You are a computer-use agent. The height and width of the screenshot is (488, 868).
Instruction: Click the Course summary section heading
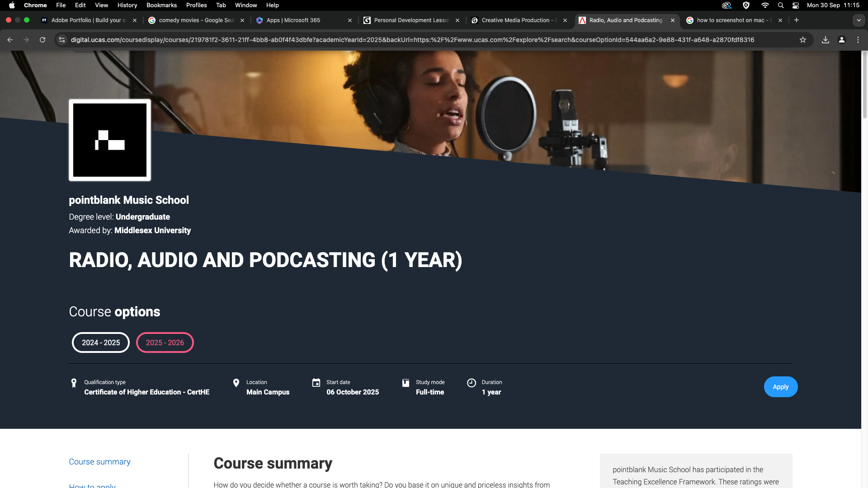[x=273, y=464]
